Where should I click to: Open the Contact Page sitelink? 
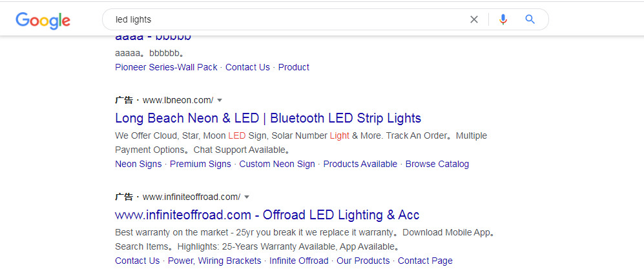point(425,261)
